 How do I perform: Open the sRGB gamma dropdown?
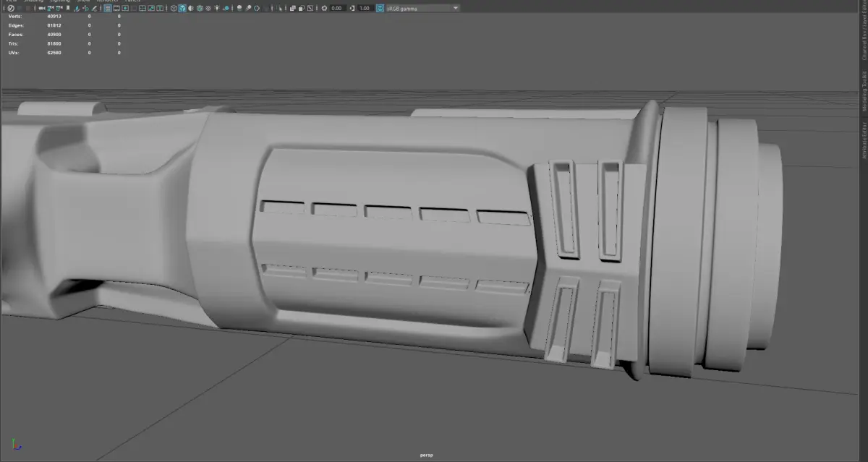423,8
